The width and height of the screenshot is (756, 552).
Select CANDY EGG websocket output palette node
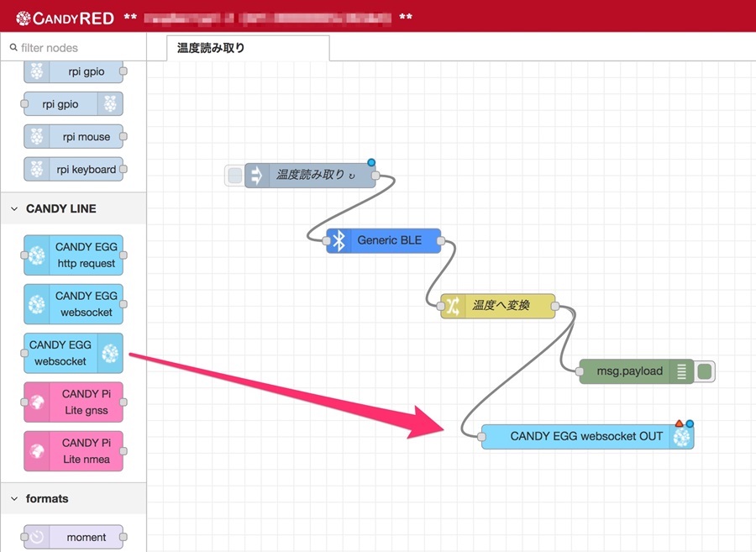(73, 353)
